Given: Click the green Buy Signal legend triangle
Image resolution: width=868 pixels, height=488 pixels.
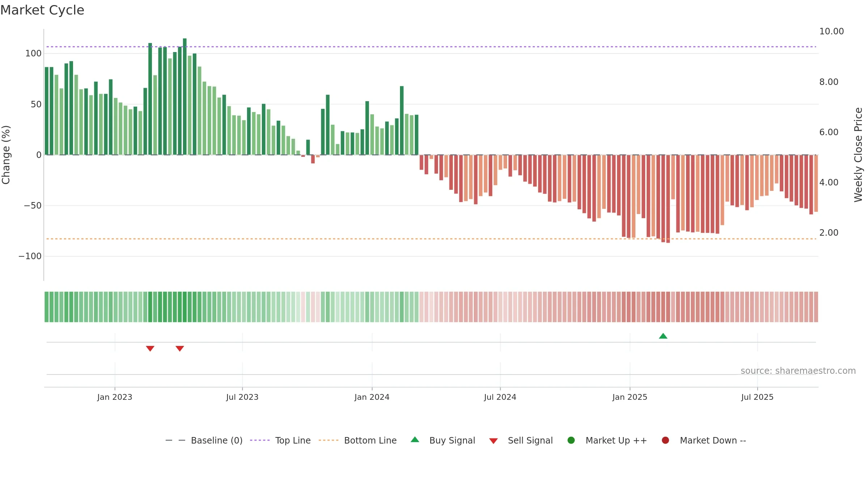Looking at the screenshot, I should click(415, 440).
